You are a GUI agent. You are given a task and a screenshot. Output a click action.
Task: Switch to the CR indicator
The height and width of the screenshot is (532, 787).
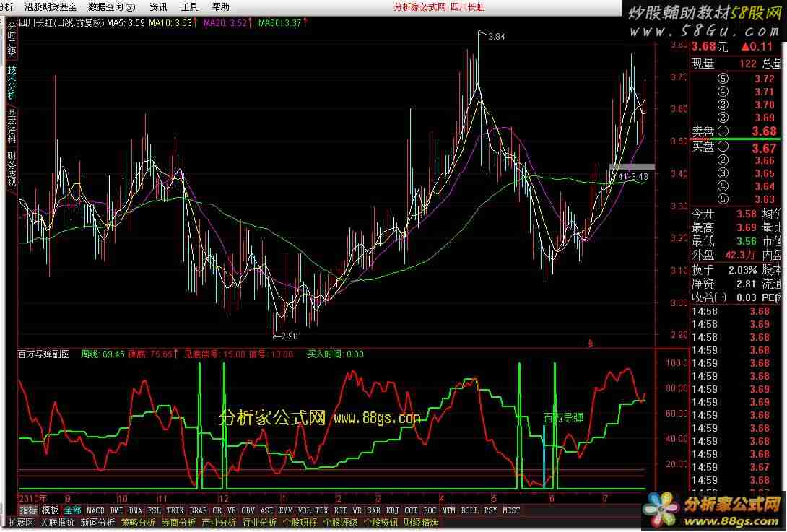click(217, 510)
